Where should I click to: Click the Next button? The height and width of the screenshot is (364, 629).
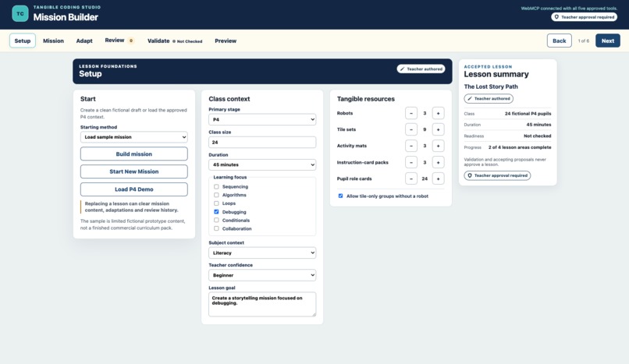[x=607, y=41]
